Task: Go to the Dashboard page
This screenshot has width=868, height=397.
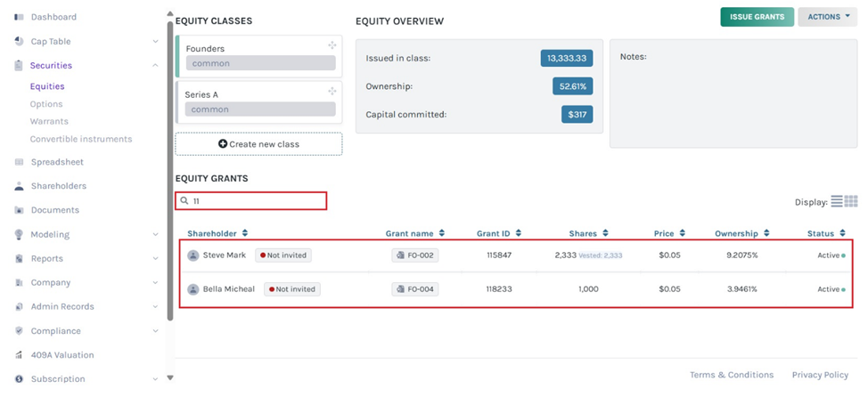Action: click(x=53, y=17)
